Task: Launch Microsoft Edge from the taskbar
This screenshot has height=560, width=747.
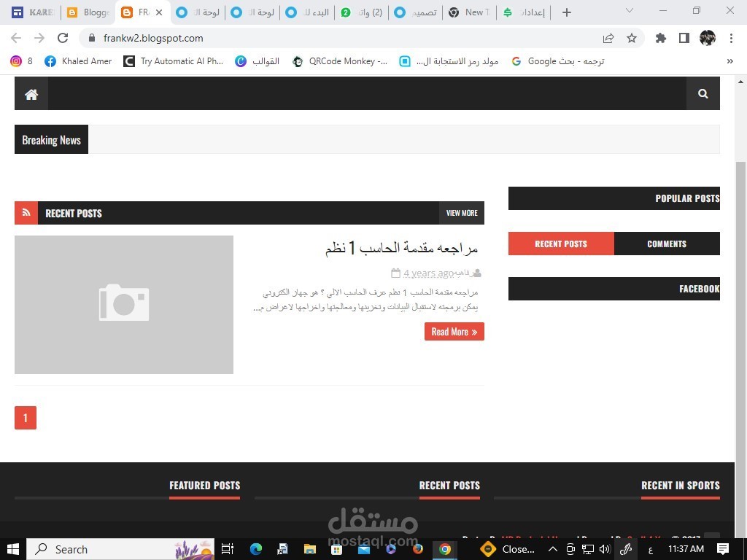Action: (x=256, y=549)
